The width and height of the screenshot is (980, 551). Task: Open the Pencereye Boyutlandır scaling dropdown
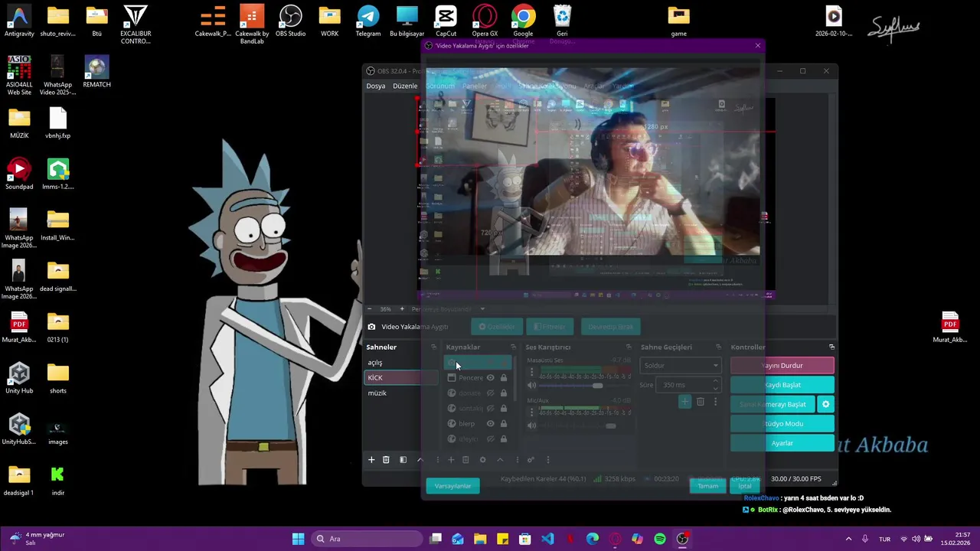(x=448, y=309)
